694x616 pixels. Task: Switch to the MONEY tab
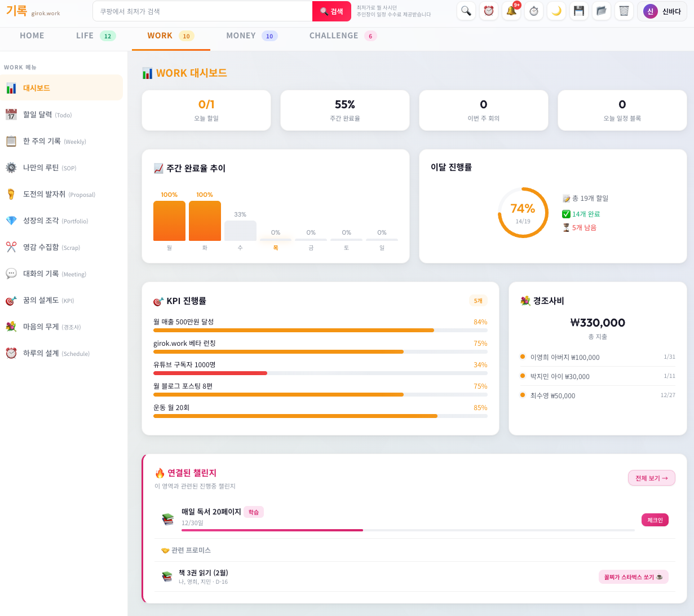pyautogui.click(x=242, y=35)
